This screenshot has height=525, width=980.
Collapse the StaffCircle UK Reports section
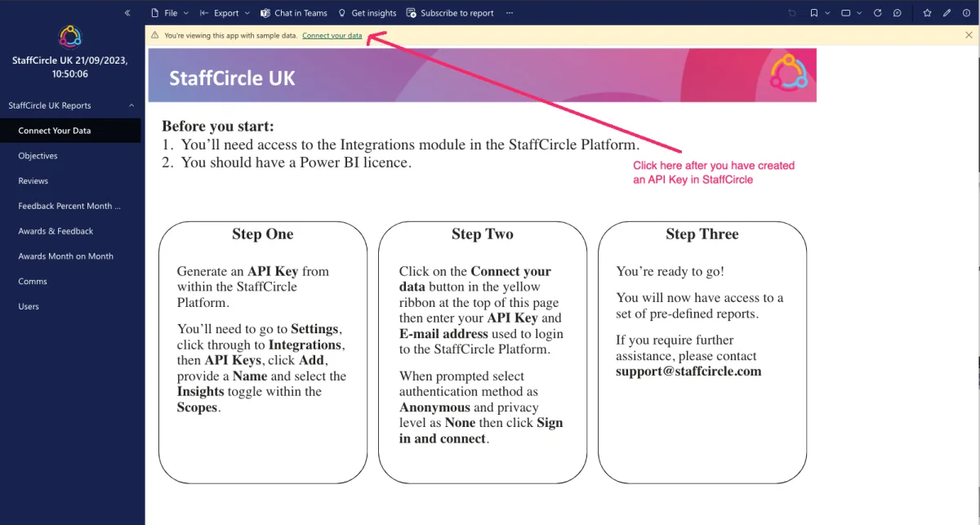pyautogui.click(x=131, y=105)
